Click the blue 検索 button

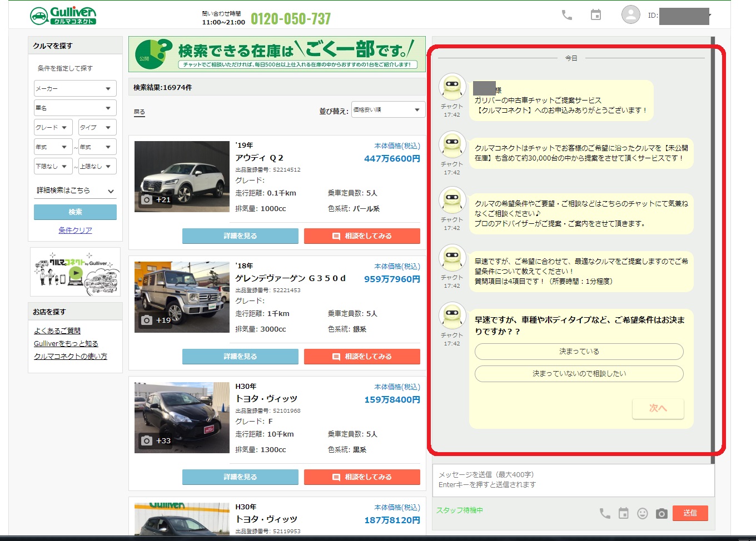(x=75, y=212)
